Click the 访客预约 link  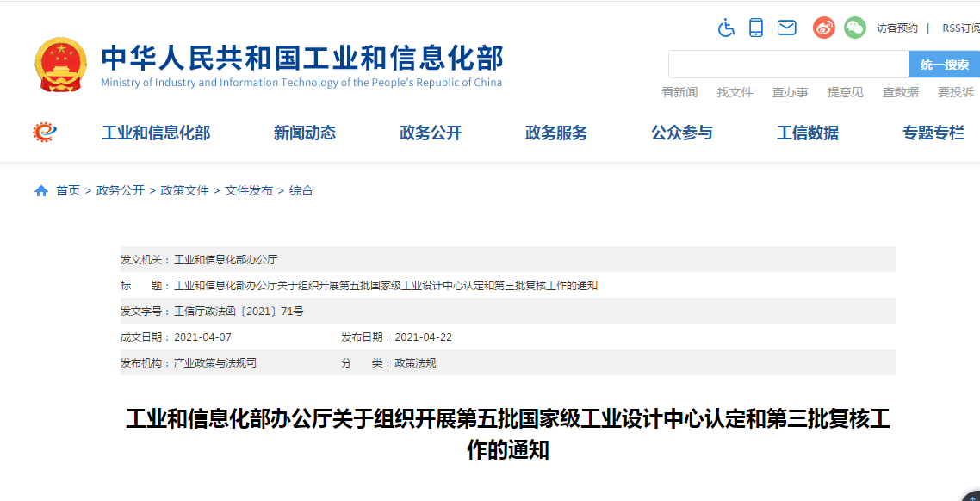click(896, 28)
